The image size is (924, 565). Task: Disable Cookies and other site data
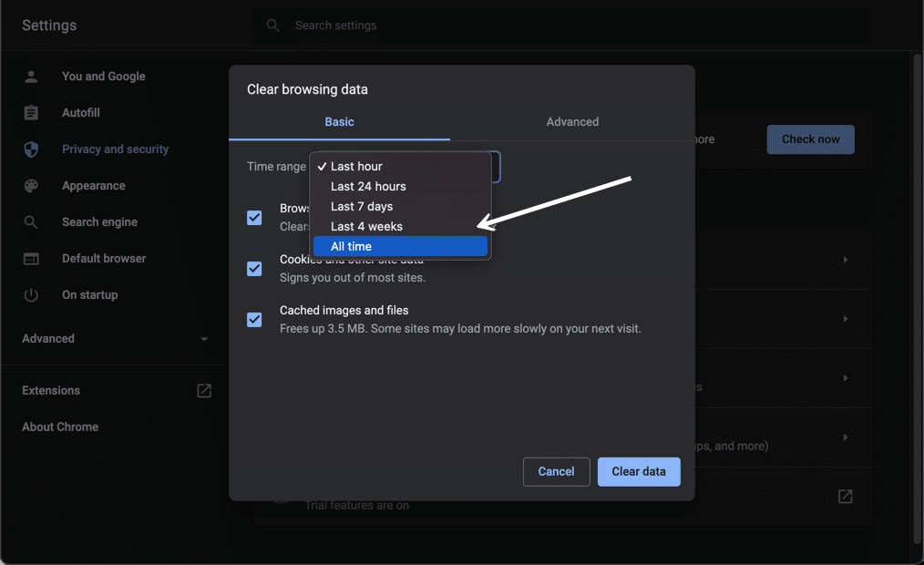[x=254, y=268]
